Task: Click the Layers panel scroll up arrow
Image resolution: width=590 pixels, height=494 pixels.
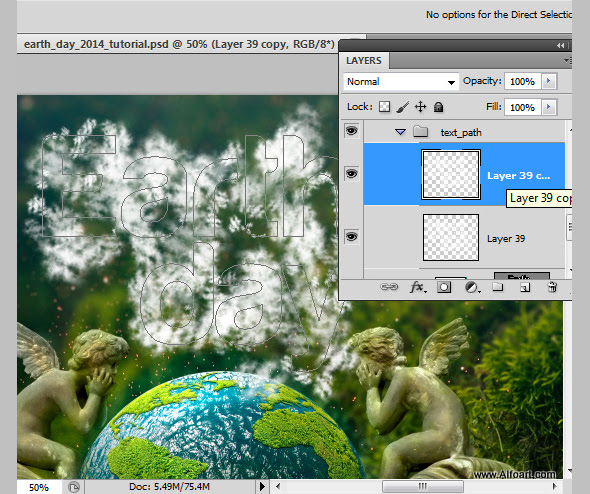Action: click(570, 130)
